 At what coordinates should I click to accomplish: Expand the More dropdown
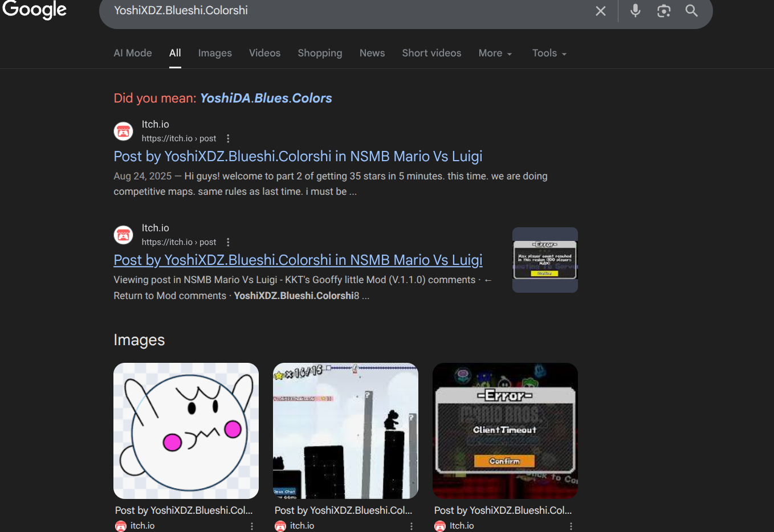pos(495,53)
